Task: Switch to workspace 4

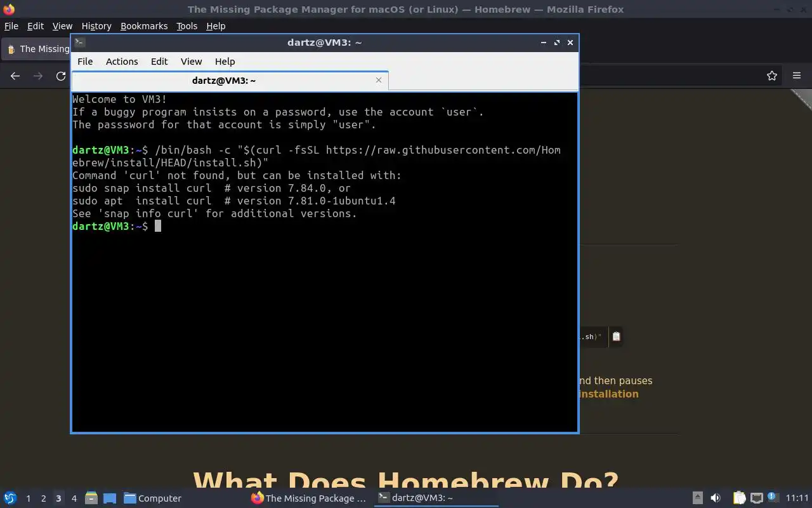Action: (74, 498)
